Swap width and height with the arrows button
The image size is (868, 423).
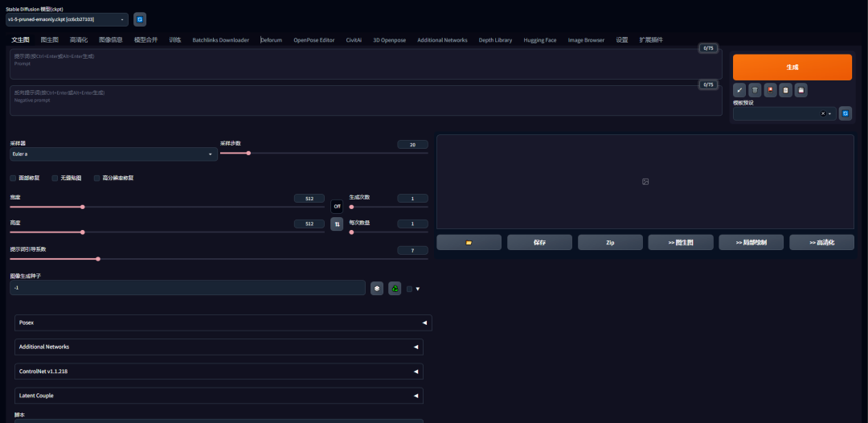tap(337, 224)
